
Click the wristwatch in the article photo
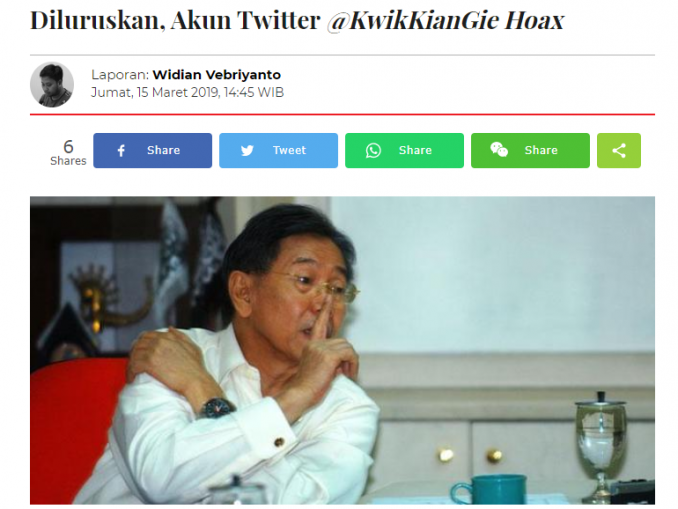coord(216,408)
